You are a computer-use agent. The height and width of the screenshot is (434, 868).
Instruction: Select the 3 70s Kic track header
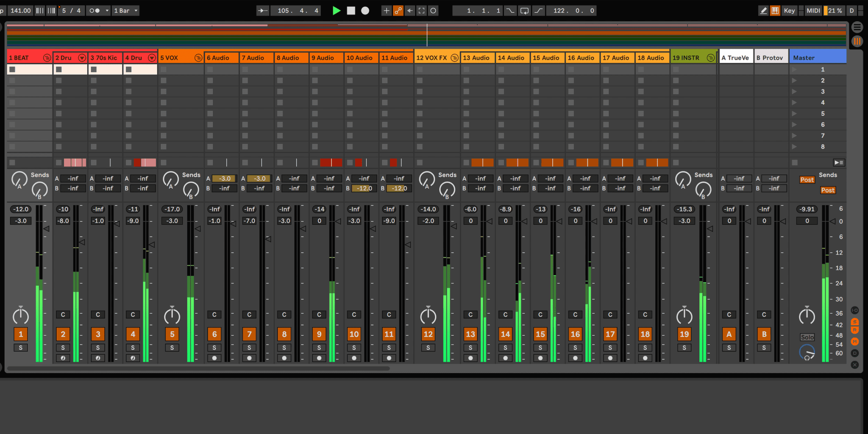pos(105,58)
